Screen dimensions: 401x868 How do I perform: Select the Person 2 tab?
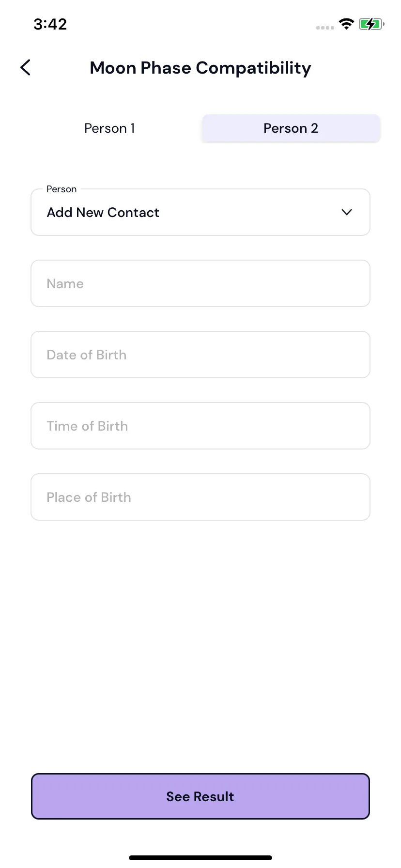(291, 128)
